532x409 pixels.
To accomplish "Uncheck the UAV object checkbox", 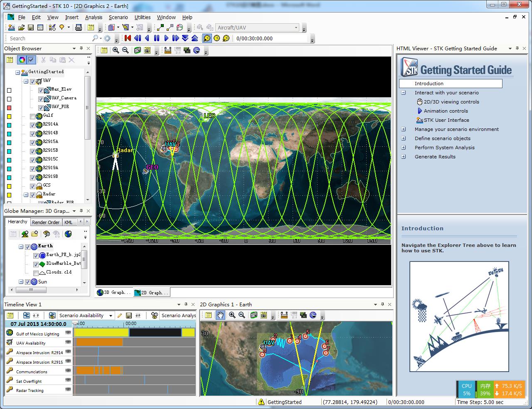I will (33, 81).
